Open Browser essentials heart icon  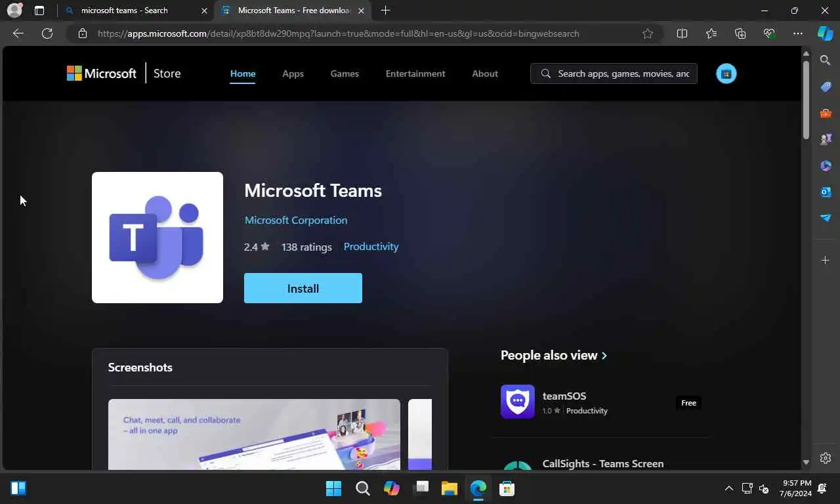[x=769, y=33]
